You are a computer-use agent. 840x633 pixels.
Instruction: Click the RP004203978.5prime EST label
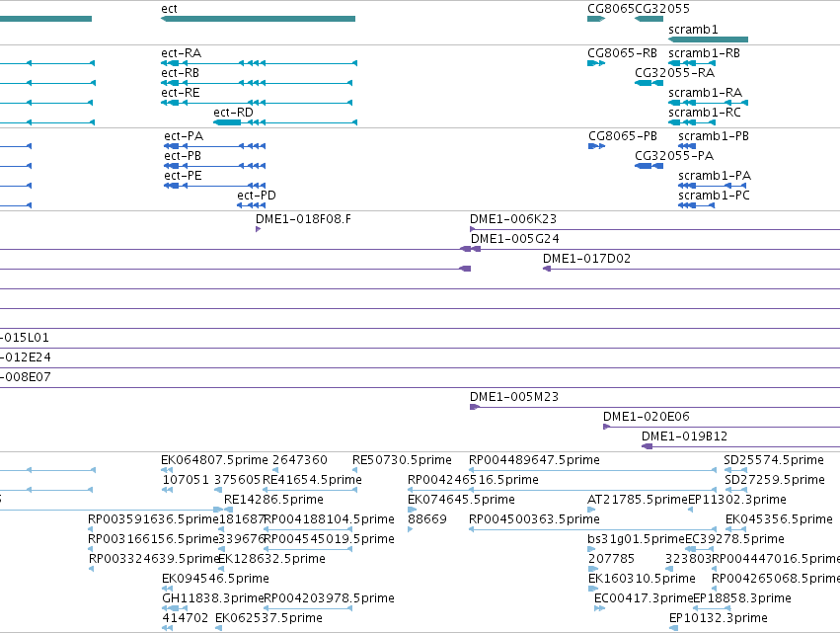pyautogui.click(x=329, y=599)
